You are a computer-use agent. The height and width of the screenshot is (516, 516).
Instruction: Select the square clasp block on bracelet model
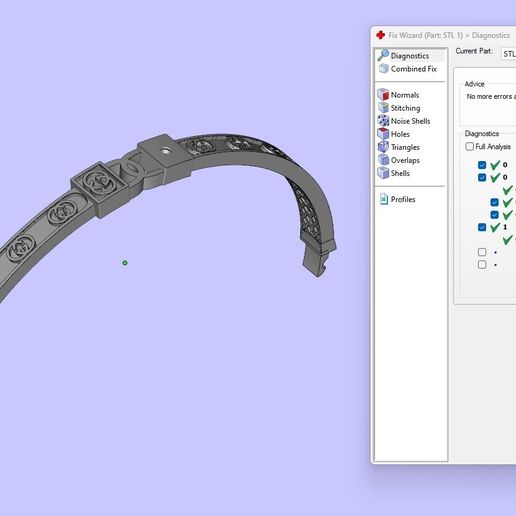click(164, 159)
